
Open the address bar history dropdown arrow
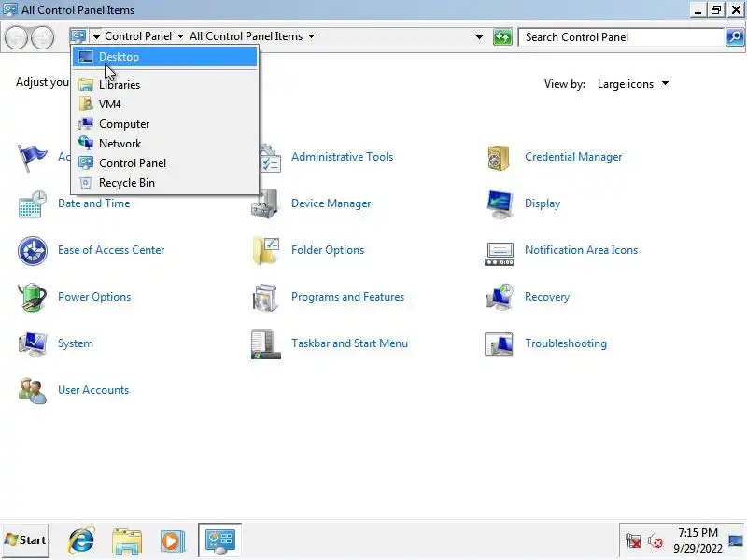[x=479, y=37]
